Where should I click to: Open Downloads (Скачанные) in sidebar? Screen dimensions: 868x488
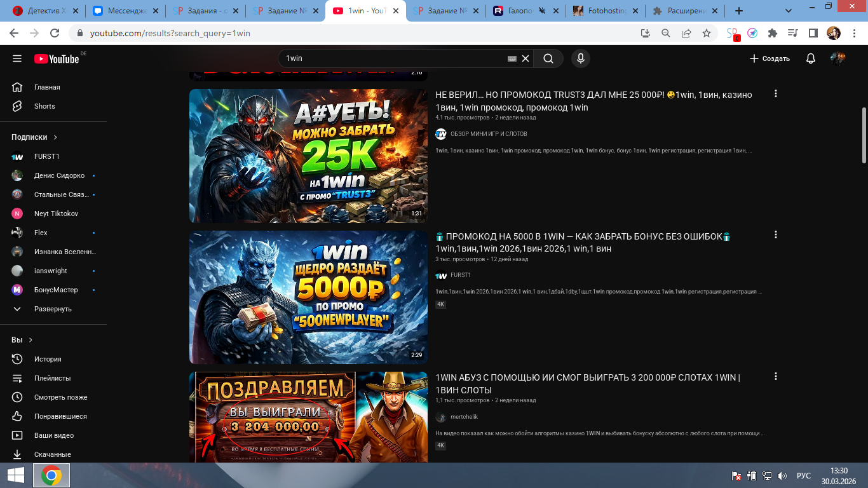[53, 454]
